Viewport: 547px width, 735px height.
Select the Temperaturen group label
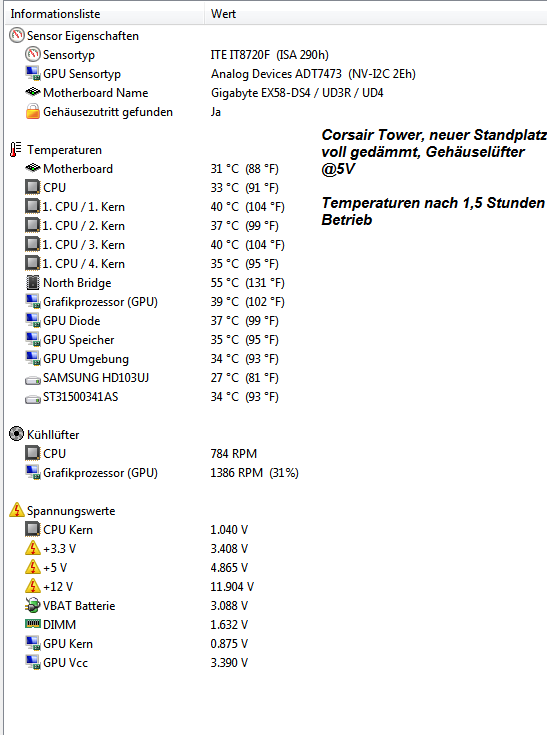tap(65, 150)
